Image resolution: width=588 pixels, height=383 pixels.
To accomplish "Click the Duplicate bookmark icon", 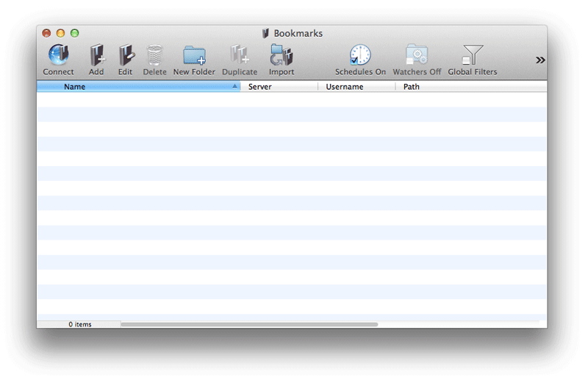I will point(240,56).
